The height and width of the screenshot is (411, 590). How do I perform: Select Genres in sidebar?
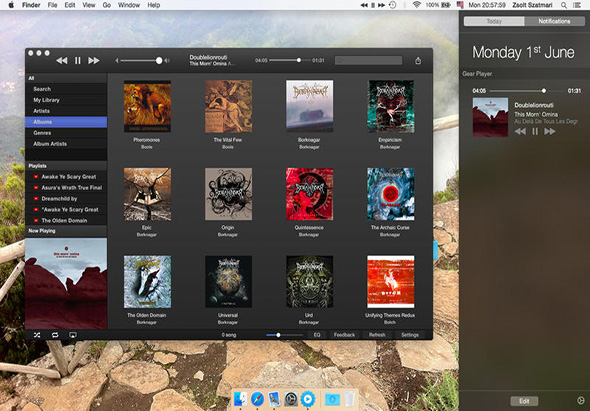pos(66,133)
